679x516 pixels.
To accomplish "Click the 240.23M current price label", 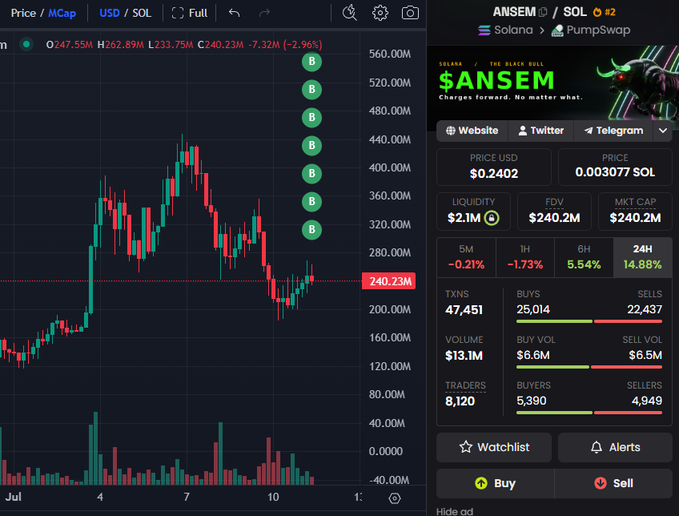I will point(388,281).
